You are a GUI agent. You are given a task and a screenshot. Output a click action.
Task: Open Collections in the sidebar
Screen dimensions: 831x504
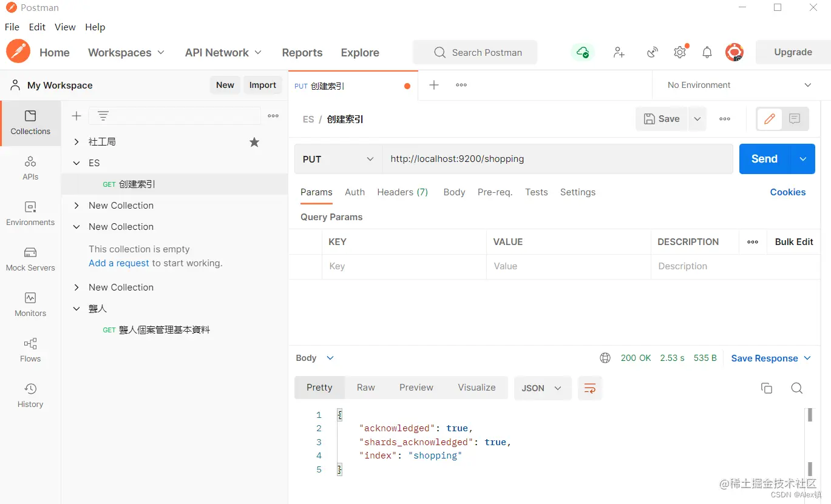[30, 123]
